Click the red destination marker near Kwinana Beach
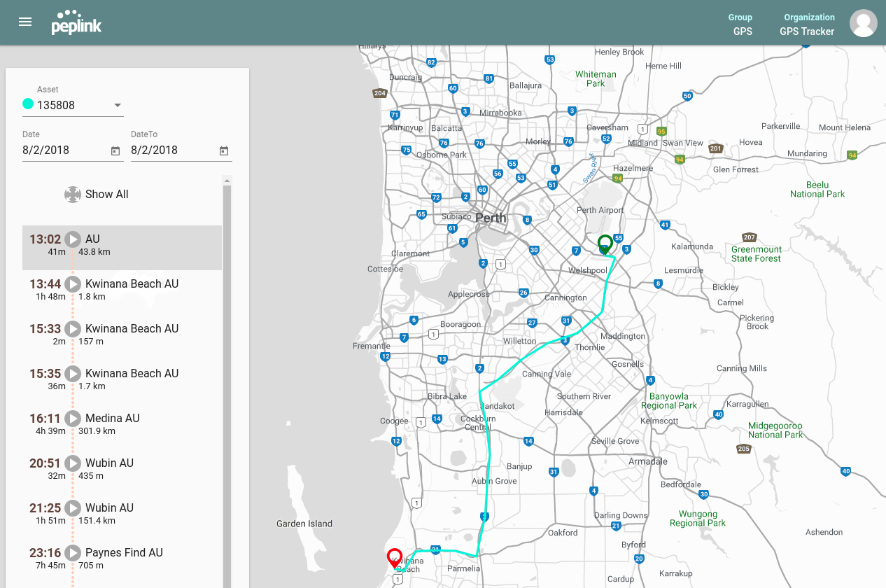 pos(394,559)
